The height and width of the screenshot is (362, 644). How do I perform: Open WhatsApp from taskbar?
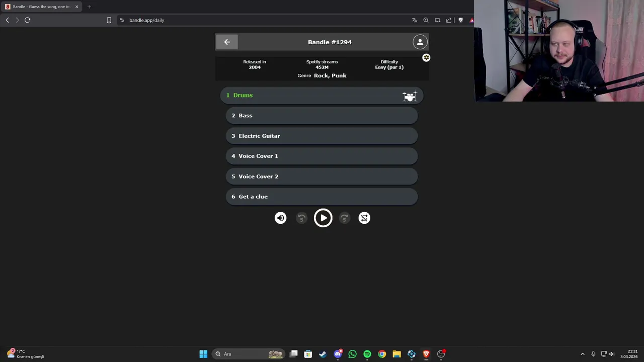(352, 354)
